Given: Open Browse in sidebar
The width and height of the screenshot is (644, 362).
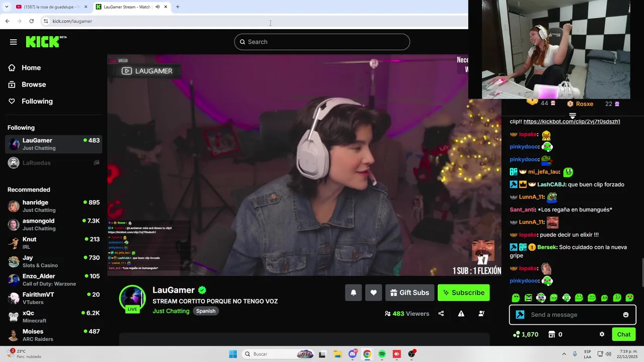Looking at the screenshot, I should (x=33, y=84).
